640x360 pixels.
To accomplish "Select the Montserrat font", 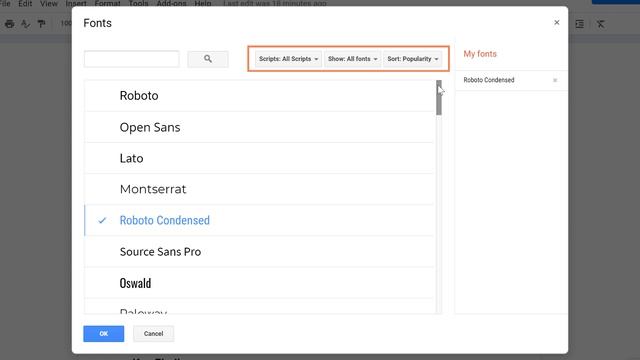I will pyautogui.click(x=260, y=189).
